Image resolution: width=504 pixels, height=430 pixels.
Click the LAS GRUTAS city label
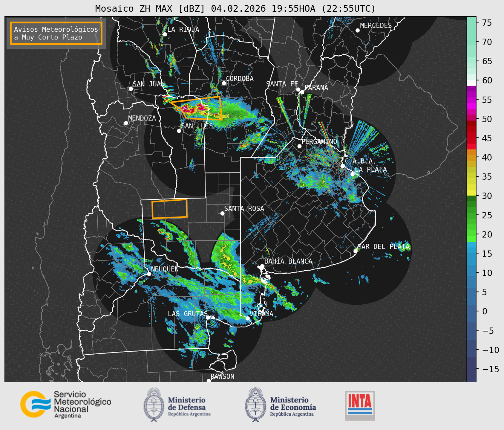pyautogui.click(x=188, y=314)
